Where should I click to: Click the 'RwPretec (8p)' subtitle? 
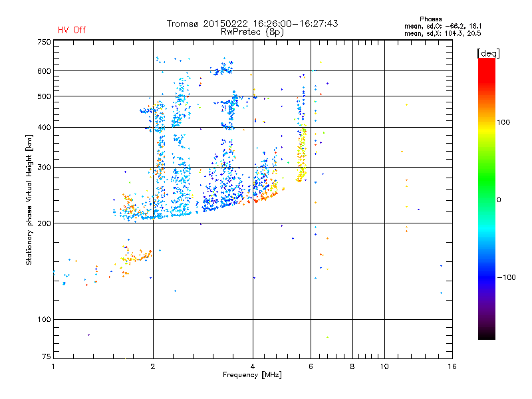[x=252, y=32]
